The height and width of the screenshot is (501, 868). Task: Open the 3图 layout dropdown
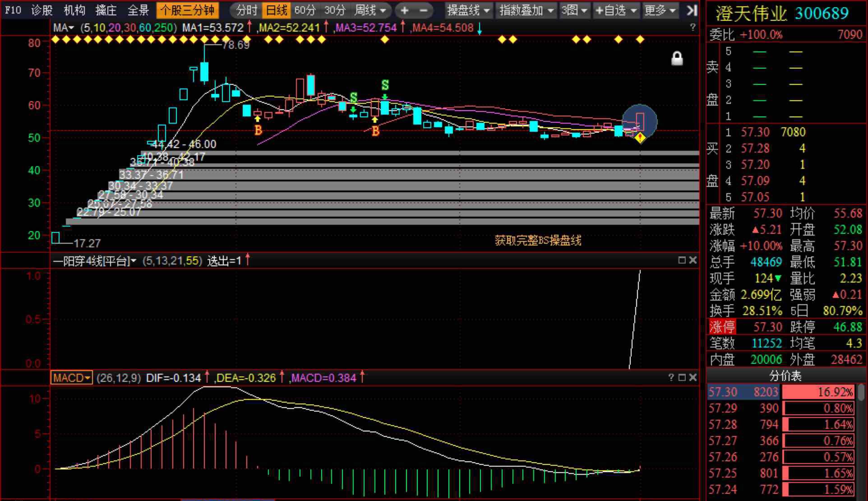pos(574,10)
